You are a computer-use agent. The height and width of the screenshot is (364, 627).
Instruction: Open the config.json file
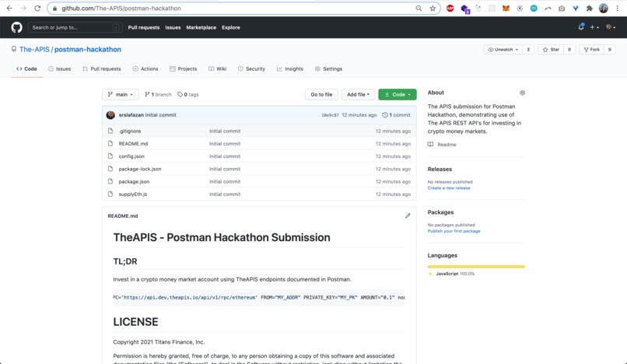(131, 156)
